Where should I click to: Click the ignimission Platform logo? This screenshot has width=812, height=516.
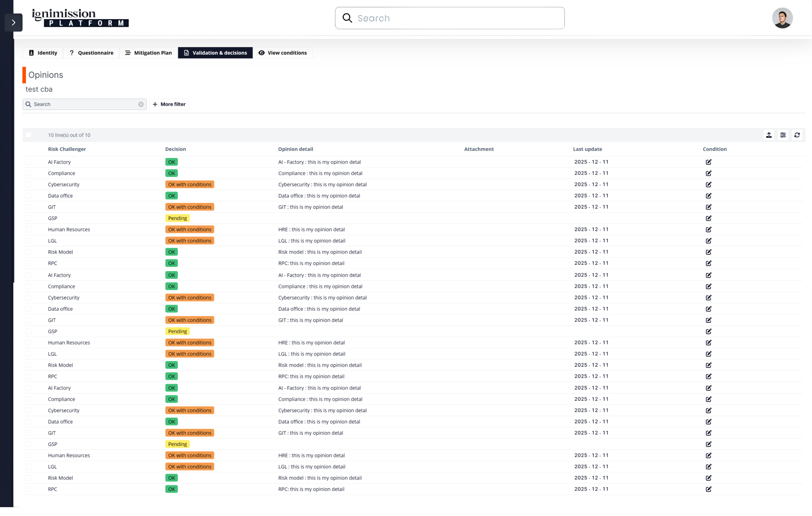pyautogui.click(x=80, y=18)
